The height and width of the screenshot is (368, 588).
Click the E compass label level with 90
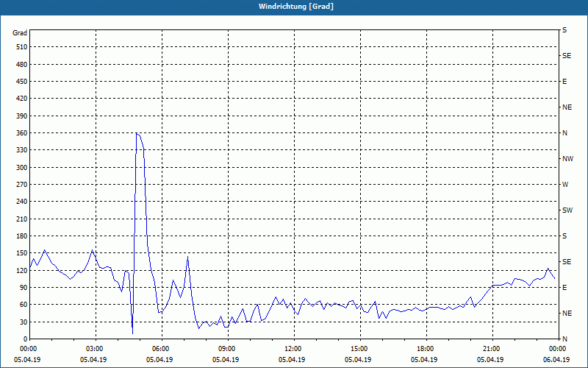click(x=564, y=288)
